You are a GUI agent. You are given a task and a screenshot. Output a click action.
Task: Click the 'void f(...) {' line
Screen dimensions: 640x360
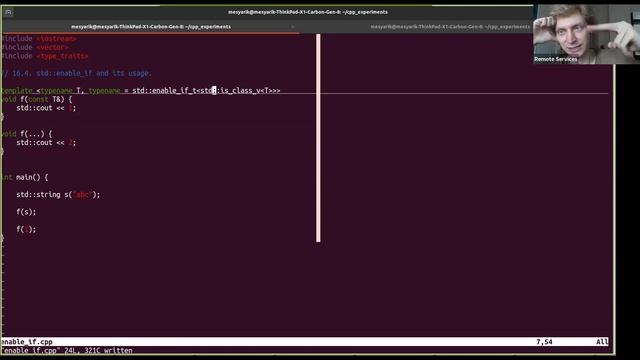point(26,134)
